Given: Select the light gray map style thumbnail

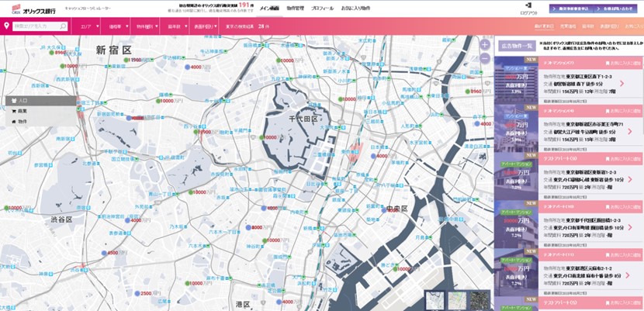Looking at the screenshot, I should [x=435, y=300].
